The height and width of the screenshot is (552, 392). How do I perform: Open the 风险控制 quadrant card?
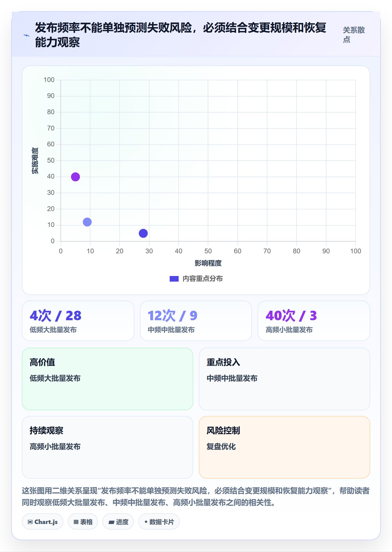click(284, 447)
